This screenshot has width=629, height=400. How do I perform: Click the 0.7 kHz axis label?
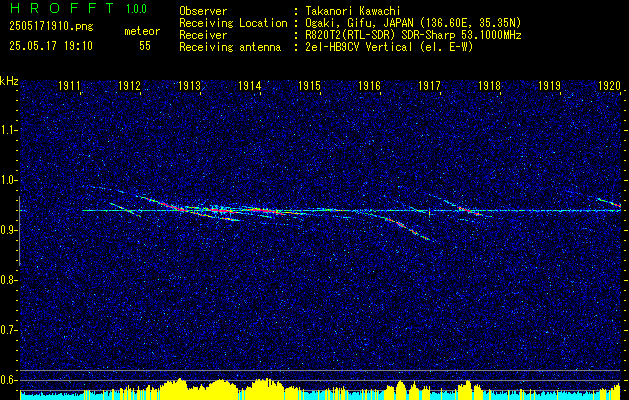coord(8,330)
